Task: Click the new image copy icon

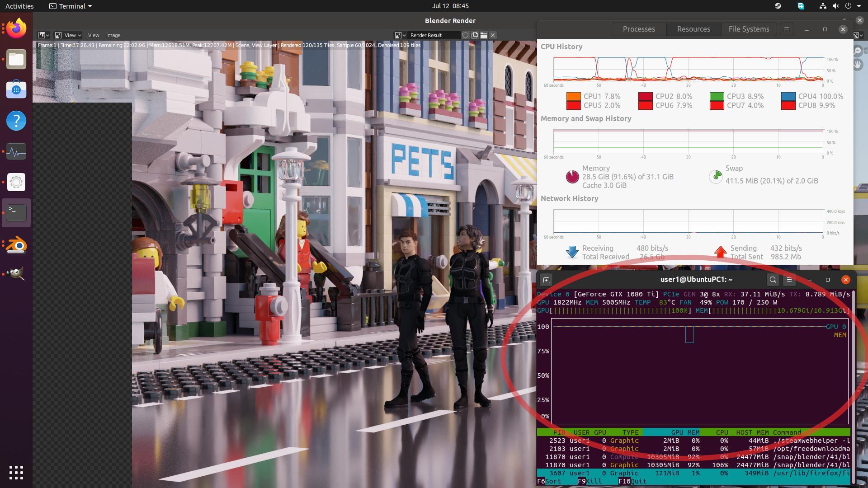Action: click(475, 35)
